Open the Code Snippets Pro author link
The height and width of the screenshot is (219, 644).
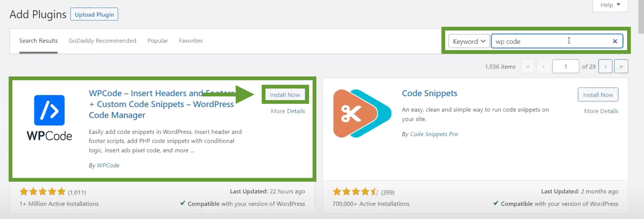[x=434, y=134]
